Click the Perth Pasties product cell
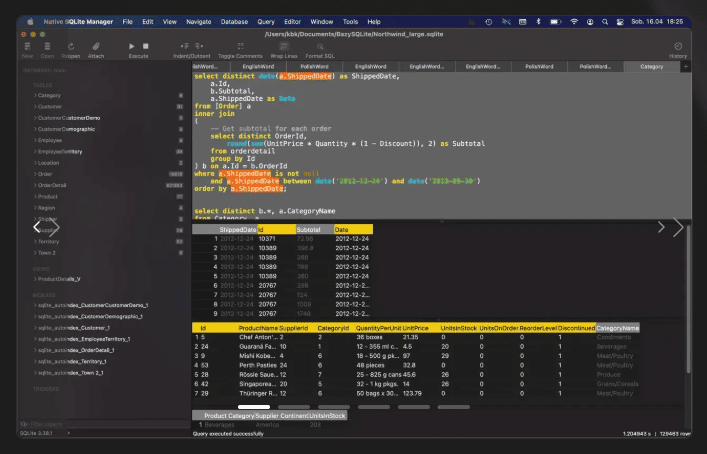This screenshot has width=707, height=454. coord(258,366)
